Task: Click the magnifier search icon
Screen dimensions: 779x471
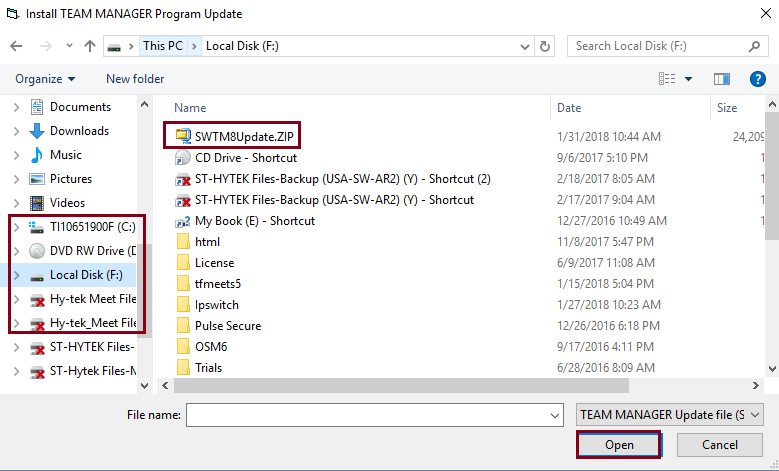Action: [x=754, y=46]
